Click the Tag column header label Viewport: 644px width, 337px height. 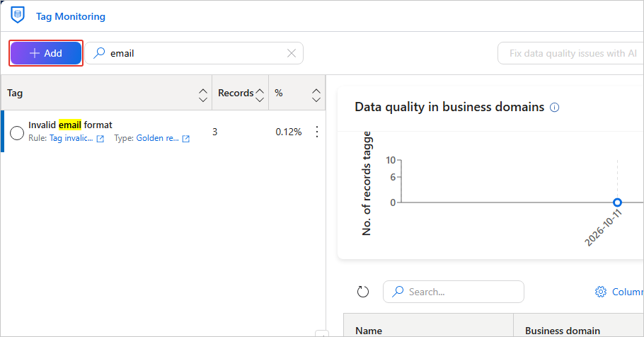pyautogui.click(x=15, y=93)
